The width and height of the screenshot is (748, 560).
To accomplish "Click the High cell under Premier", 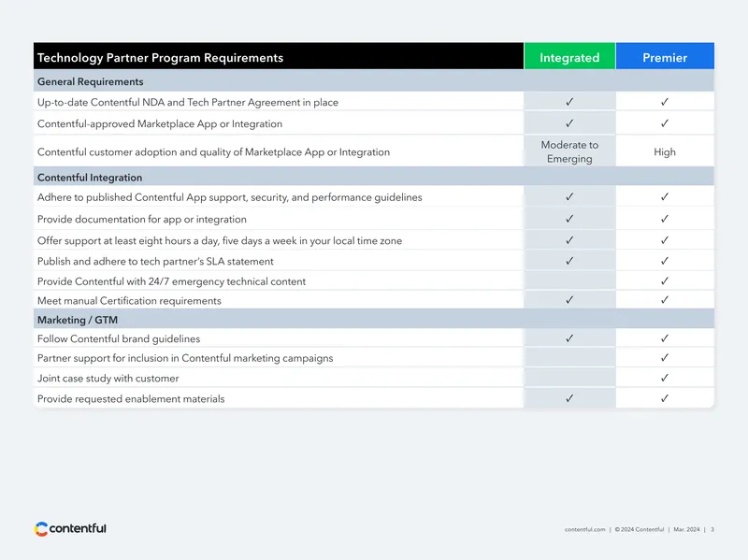I will click(665, 151).
